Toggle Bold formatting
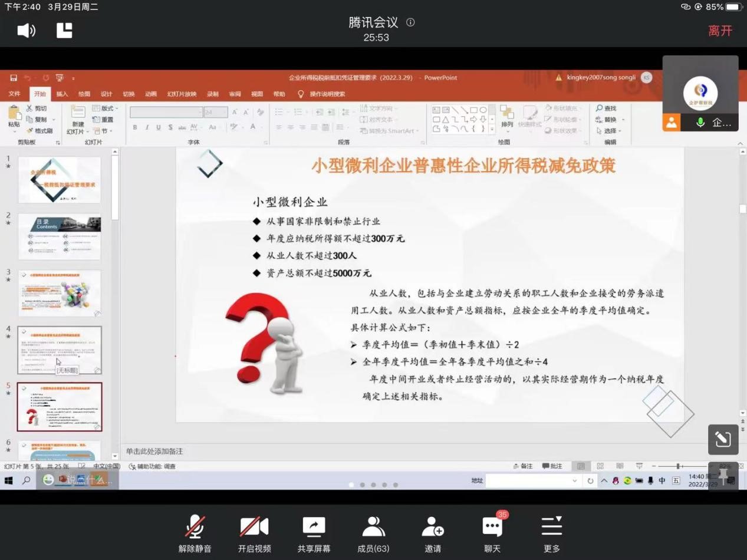The width and height of the screenshot is (747, 560). click(x=135, y=127)
